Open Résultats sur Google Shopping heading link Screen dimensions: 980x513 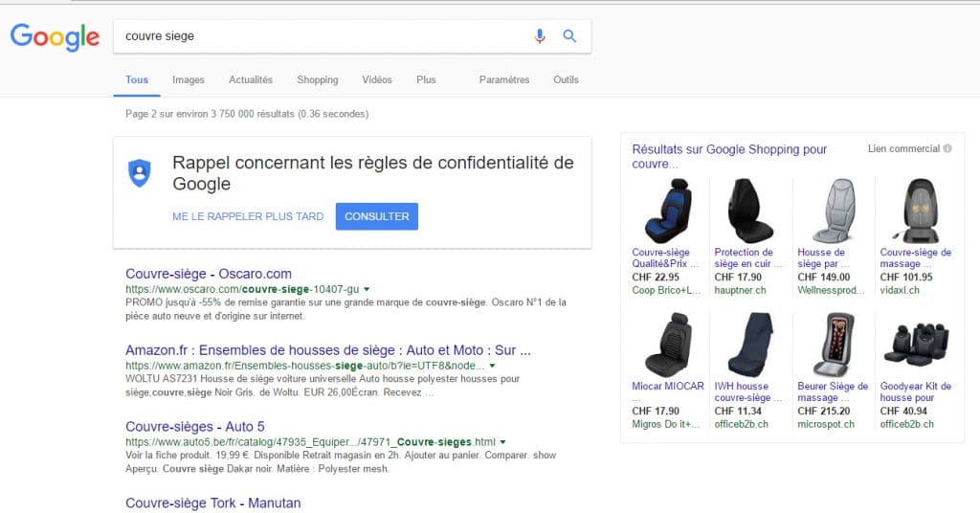click(x=729, y=156)
